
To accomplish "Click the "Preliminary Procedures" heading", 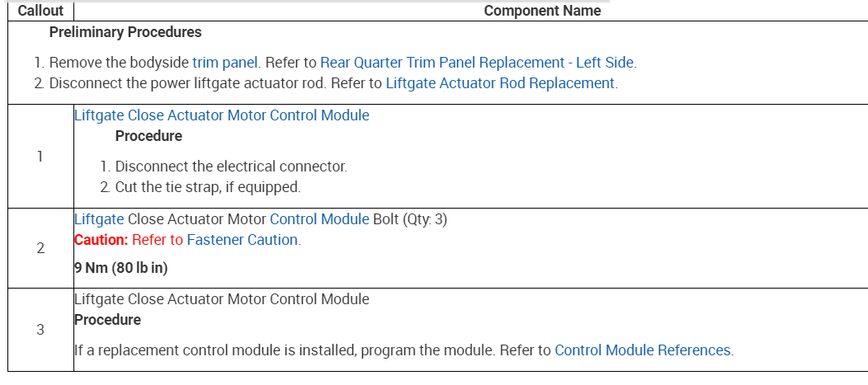I will 125,33.
